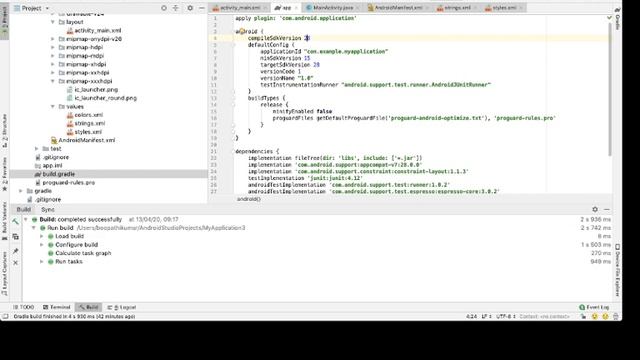
Task: Open the Project view type dropdown
Action: [x=31, y=8]
